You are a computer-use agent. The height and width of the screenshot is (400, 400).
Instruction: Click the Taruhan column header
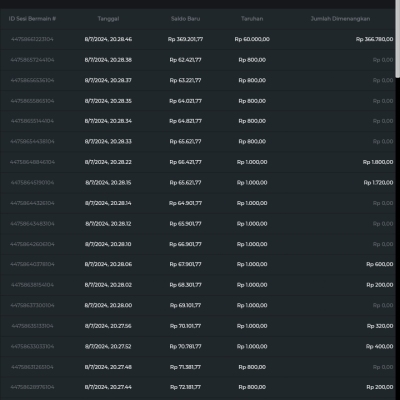(252, 19)
